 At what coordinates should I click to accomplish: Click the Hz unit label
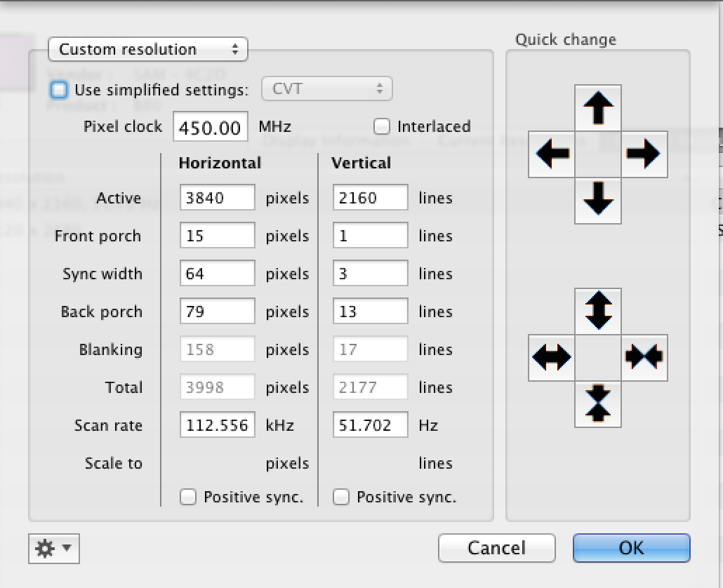coord(428,425)
